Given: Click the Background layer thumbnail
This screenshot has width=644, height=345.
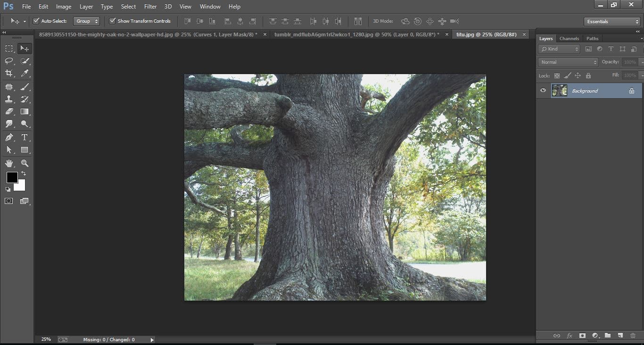Looking at the screenshot, I should (x=559, y=90).
